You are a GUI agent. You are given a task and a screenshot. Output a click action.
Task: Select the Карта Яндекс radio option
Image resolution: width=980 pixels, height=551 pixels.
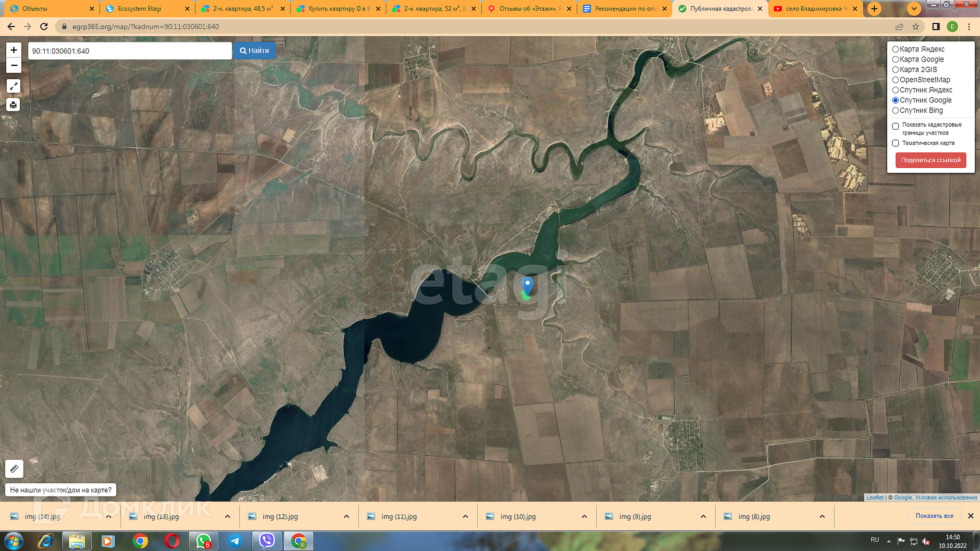[x=895, y=49]
